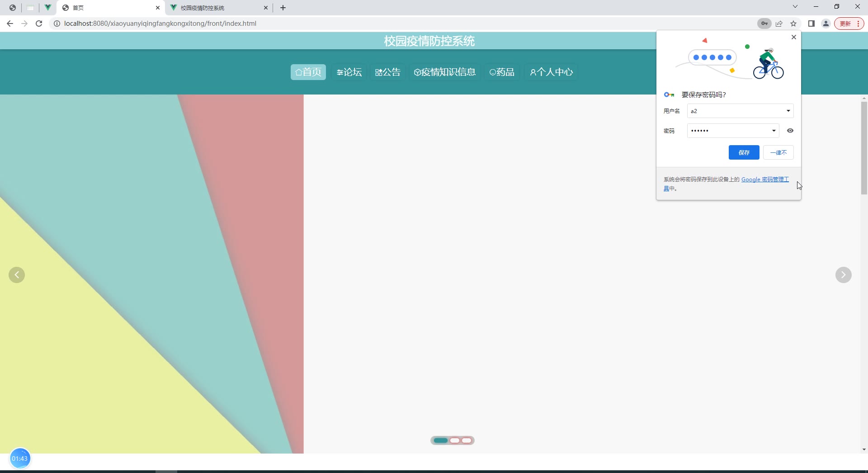Go forward in browser history
Screen dimensions: 868x473
tap(24, 24)
